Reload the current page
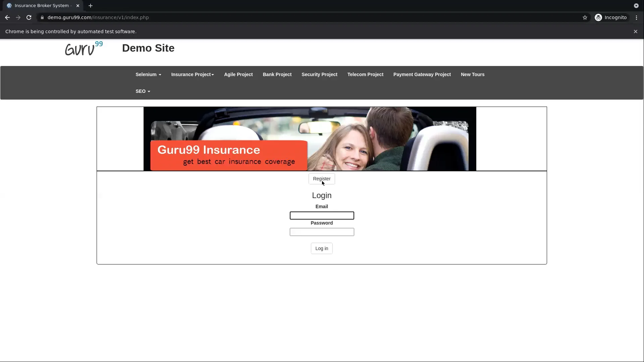Screen dimensions: 644x362 (x=29, y=17)
